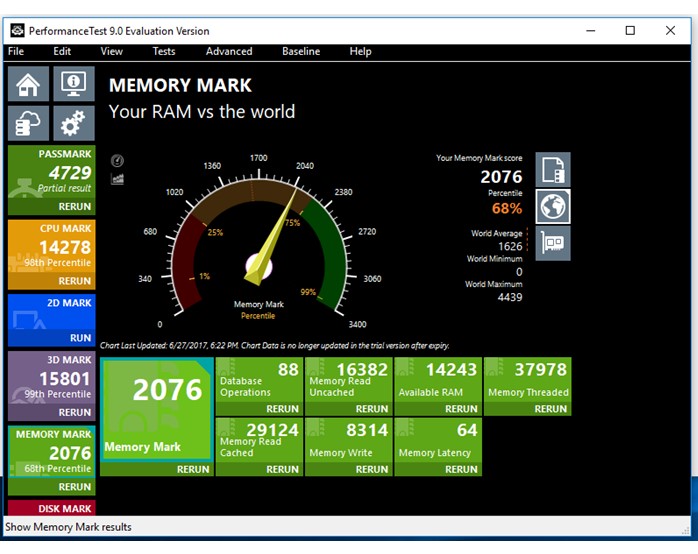
Task: Click the small bar chart view icon
Action: tap(117, 178)
